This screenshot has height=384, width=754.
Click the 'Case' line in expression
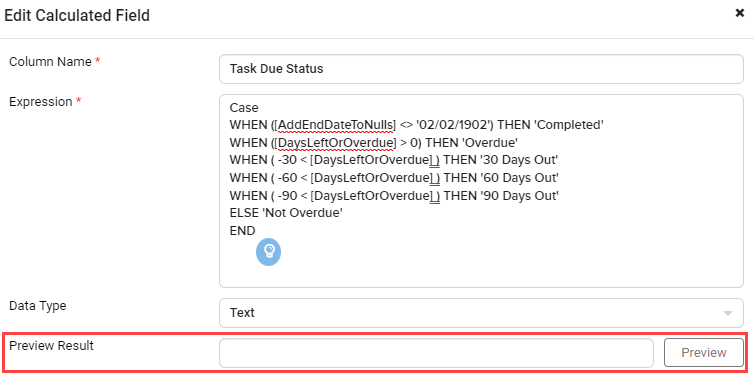click(244, 107)
